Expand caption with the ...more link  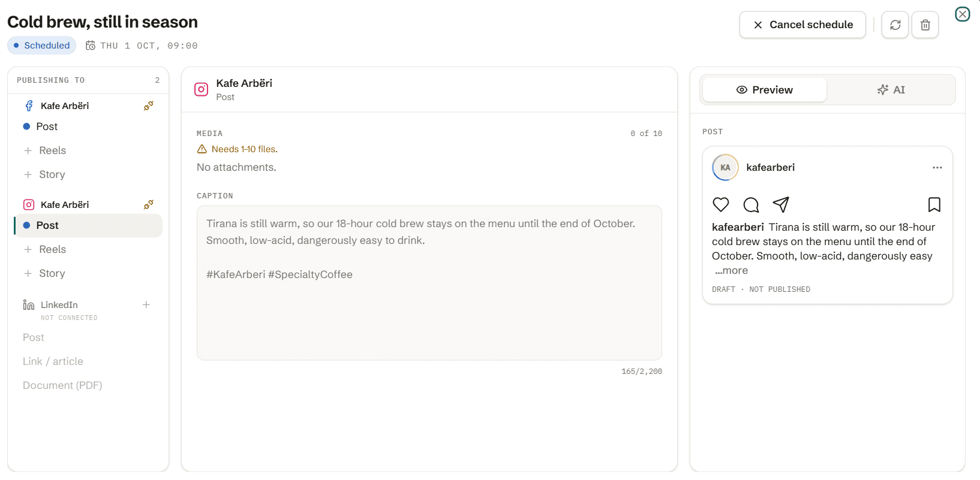click(x=731, y=270)
